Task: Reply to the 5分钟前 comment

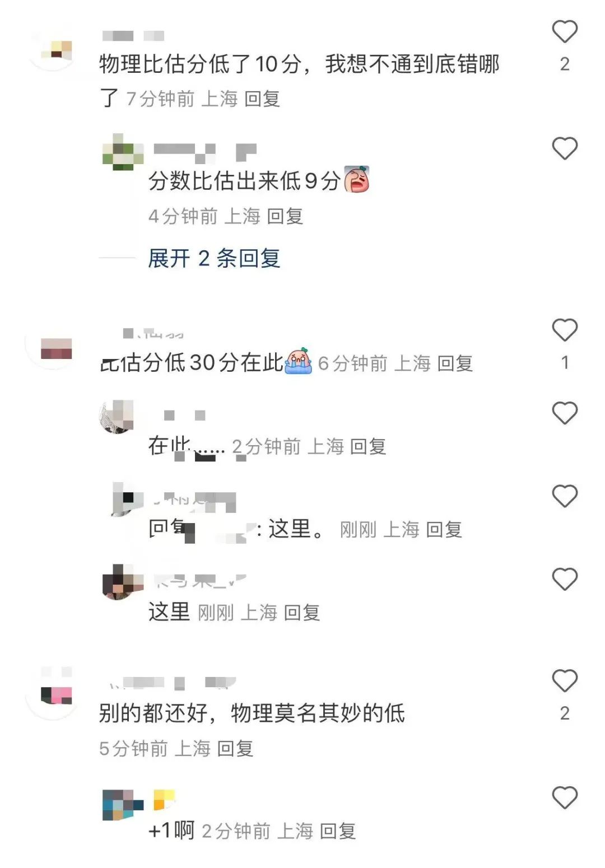Action: click(x=235, y=748)
